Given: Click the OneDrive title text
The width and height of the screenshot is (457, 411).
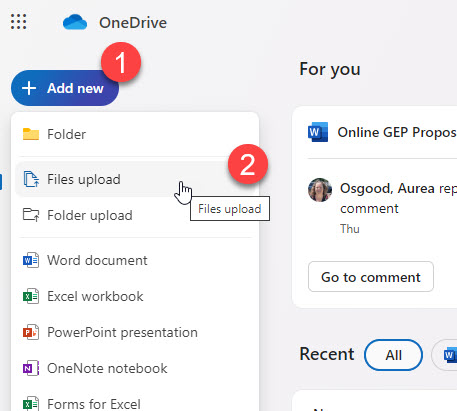Looking at the screenshot, I should point(133,23).
